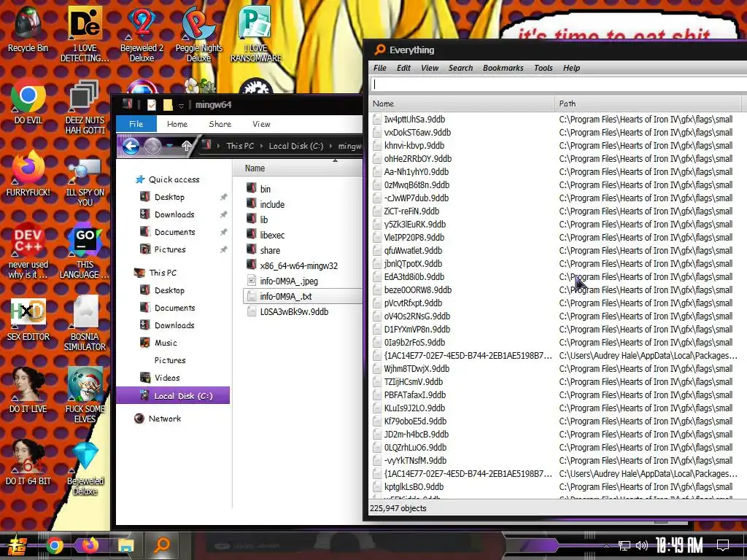Open the Edit menu in Everything
The width and height of the screenshot is (747, 560).
coord(403,68)
